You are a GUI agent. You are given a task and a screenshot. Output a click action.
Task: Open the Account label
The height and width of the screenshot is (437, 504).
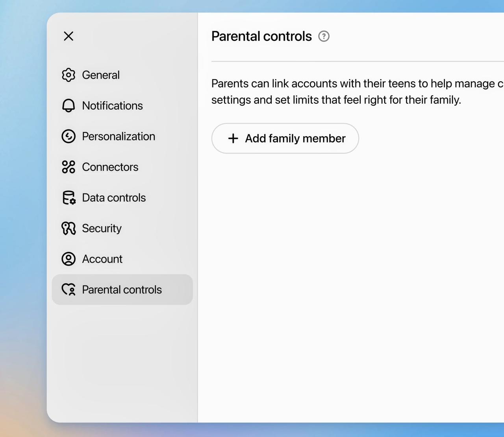(102, 259)
